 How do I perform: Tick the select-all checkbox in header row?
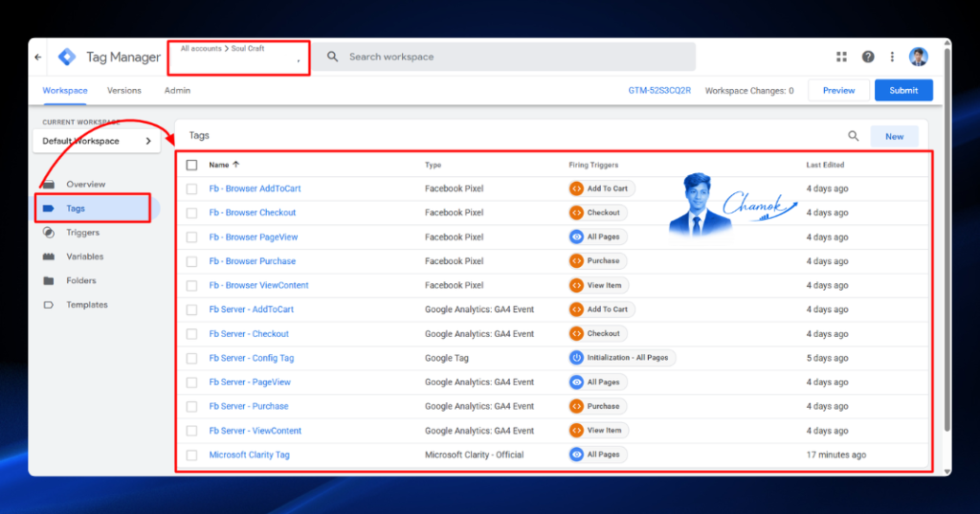click(191, 165)
